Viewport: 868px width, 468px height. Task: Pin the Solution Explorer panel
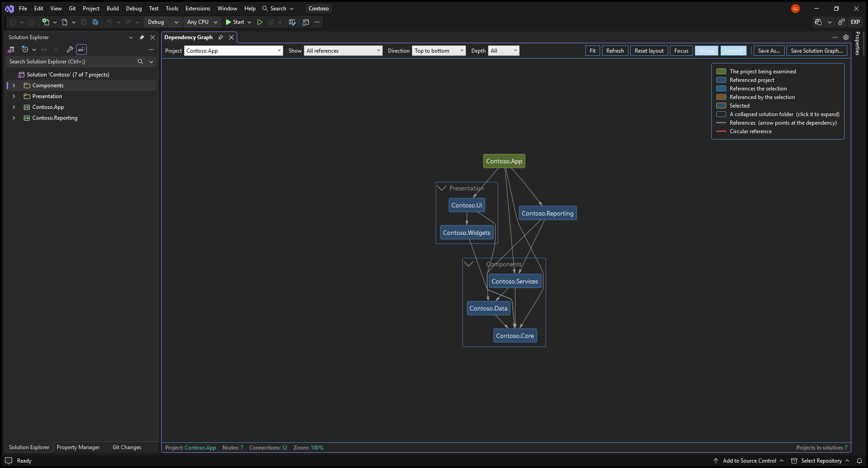click(x=142, y=37)
